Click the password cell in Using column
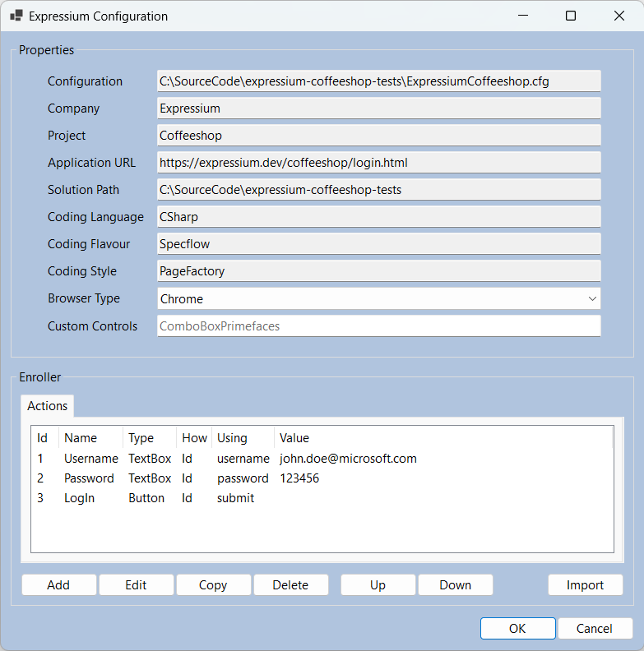The height and width of the screenshot is (651, 644). (x=243, y=478)
